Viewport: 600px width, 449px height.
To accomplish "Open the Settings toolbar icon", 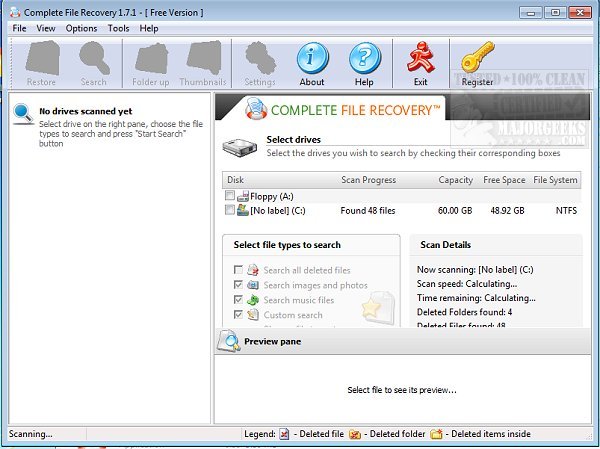I will tap(260, 58).
